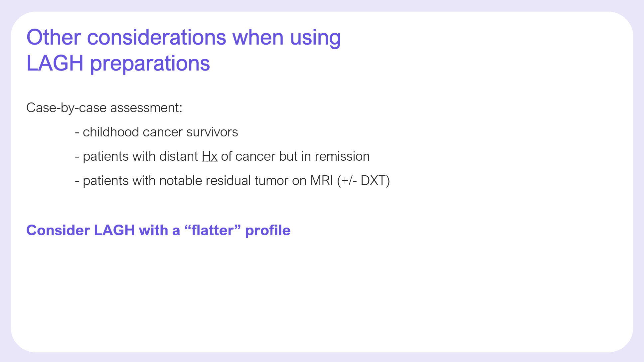644x362 pixels.
Task: Click the "Case-by-case assessment:" line
Action: 104,108
